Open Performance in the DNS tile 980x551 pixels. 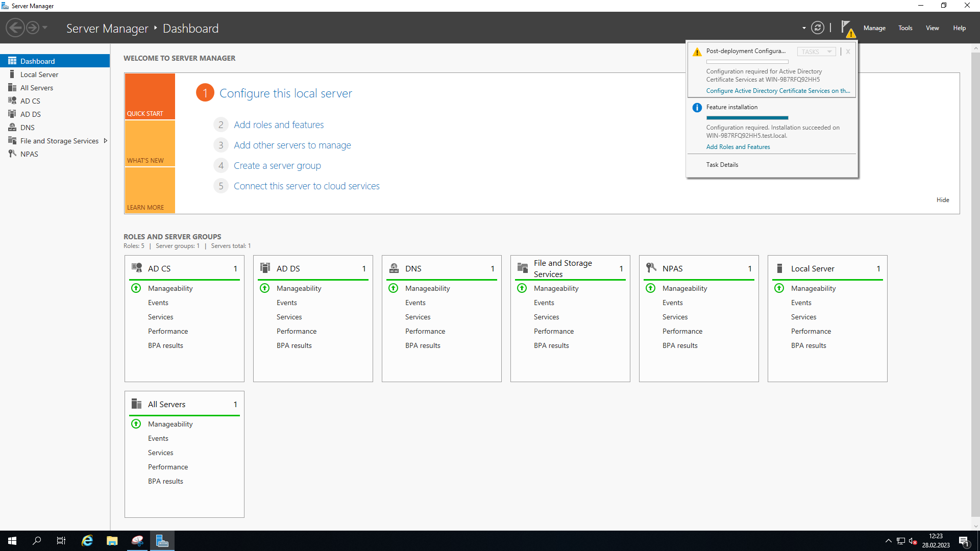425,331
